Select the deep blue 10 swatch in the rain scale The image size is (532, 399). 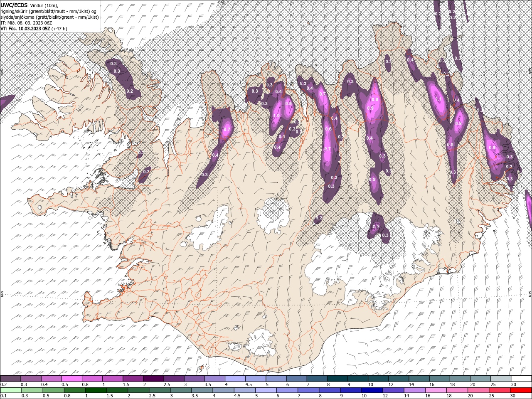(372, 390)
